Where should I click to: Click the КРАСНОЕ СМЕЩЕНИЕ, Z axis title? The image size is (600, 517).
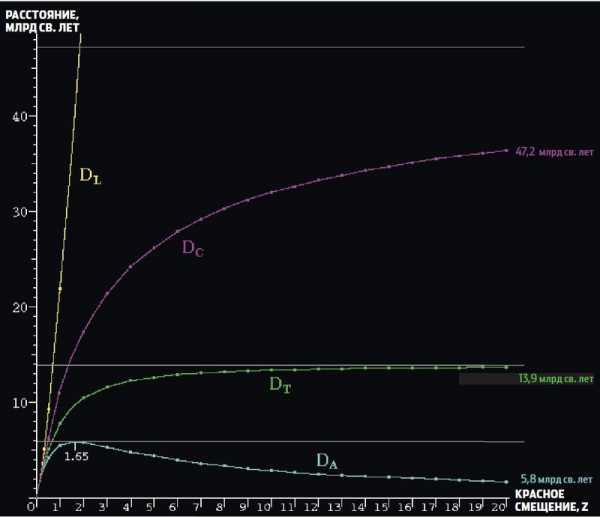tap(551, 500)
